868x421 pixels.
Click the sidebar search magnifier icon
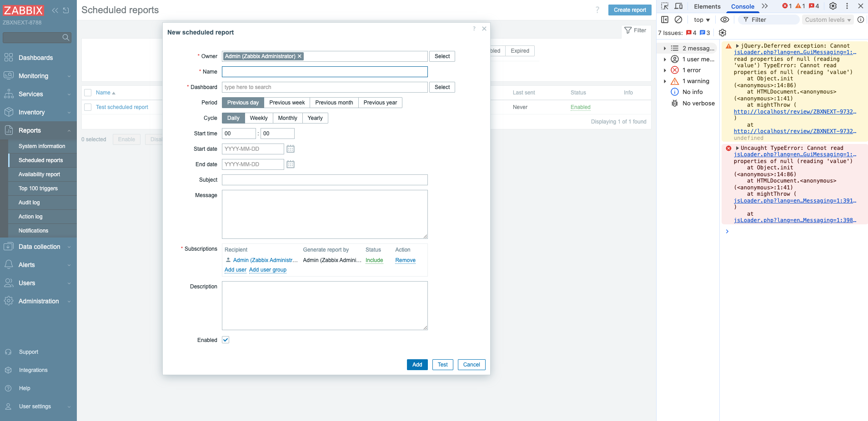point(66,38)
